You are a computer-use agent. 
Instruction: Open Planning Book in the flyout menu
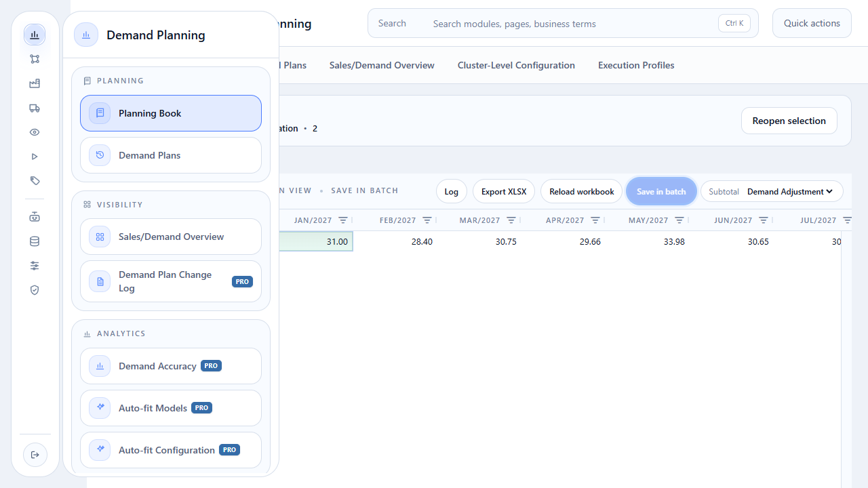(x=171, y=113)
